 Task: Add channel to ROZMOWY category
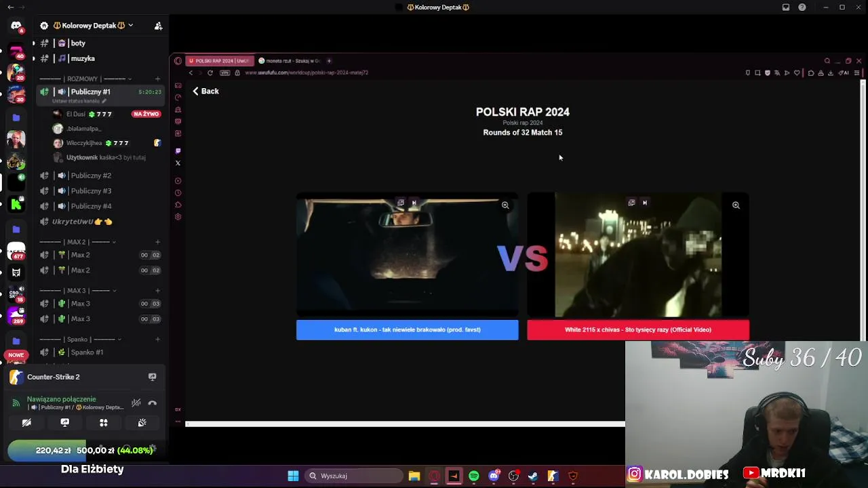pyautogui.click(x=158, y=79)
